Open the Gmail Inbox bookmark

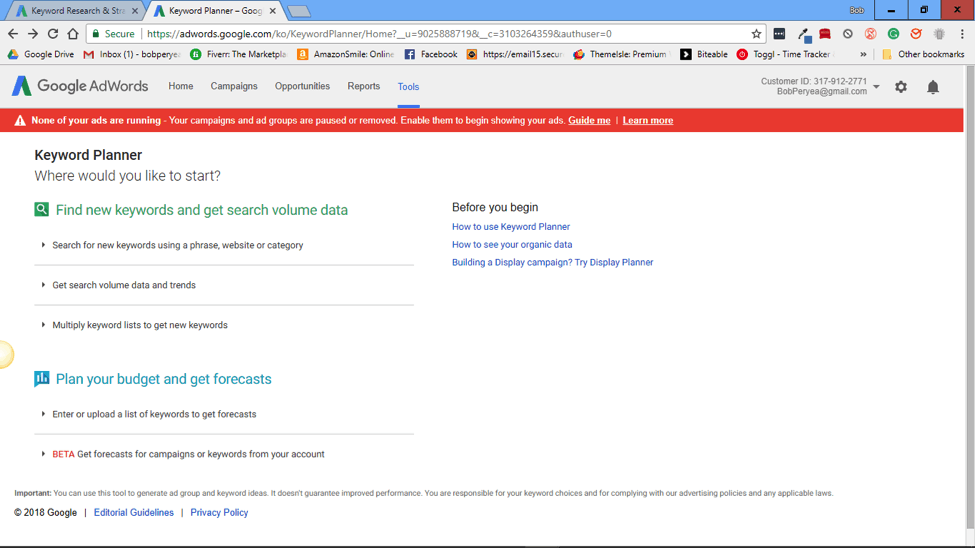(131, 54)
